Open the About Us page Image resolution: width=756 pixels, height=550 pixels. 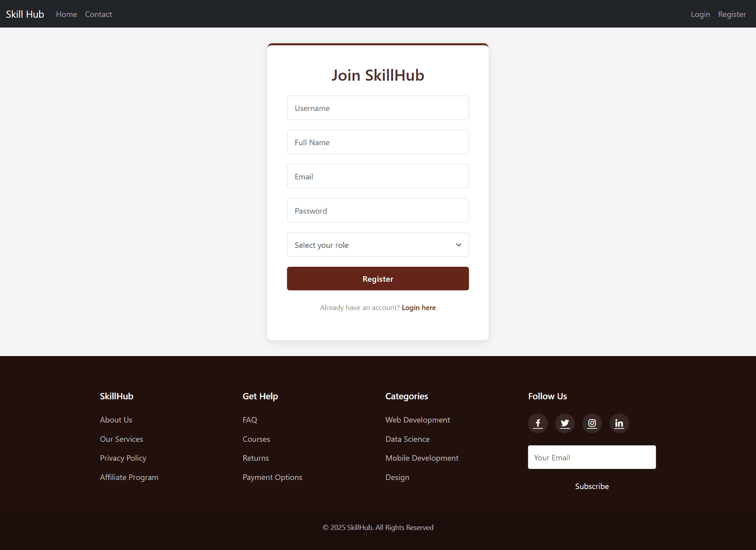point(116,419)
